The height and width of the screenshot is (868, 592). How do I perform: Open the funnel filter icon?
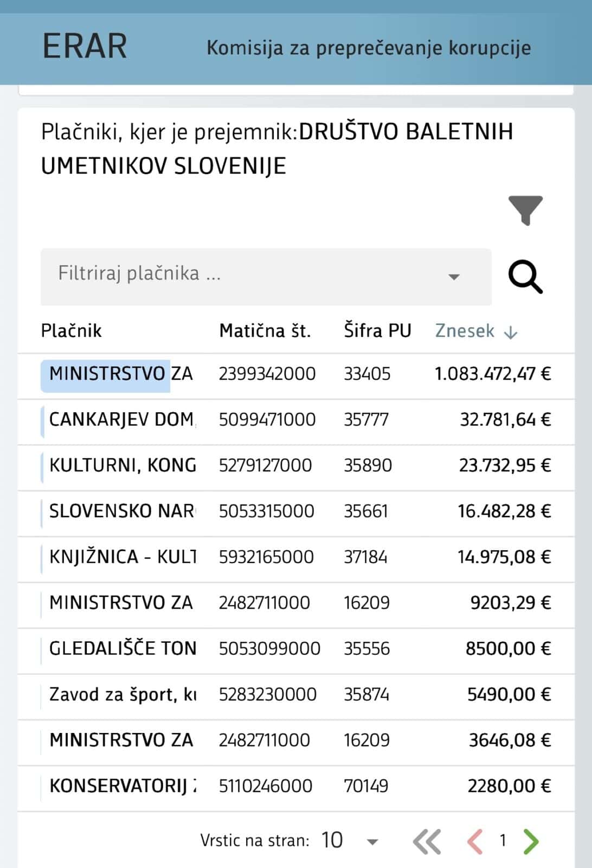[525, 210]
